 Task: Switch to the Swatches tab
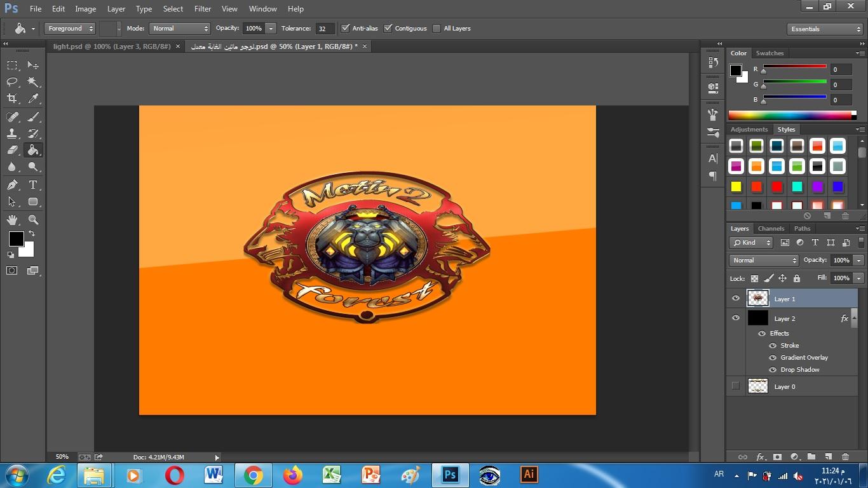[770, 53]
